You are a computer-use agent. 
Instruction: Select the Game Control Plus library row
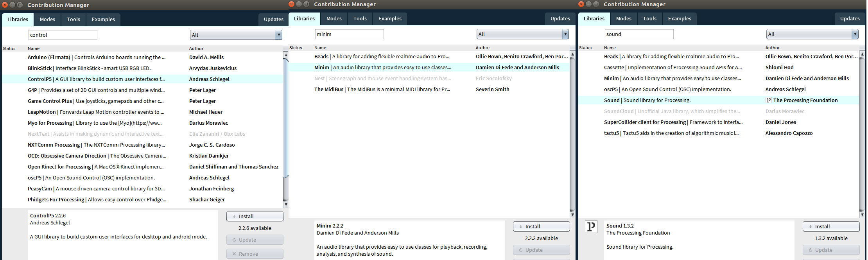coord(142,101)
